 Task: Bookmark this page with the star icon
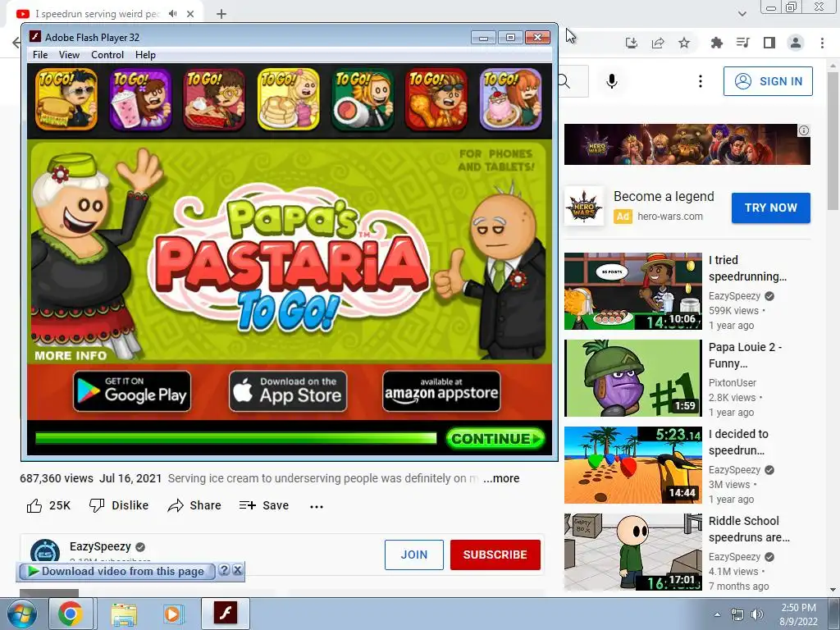684,43
